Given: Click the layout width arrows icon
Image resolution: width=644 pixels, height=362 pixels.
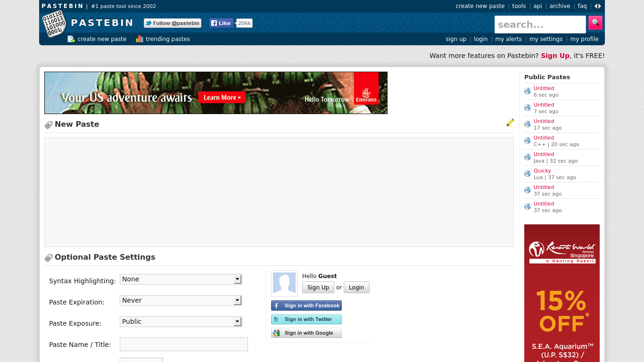Looking at the screenshot, I should coord(597,6).
